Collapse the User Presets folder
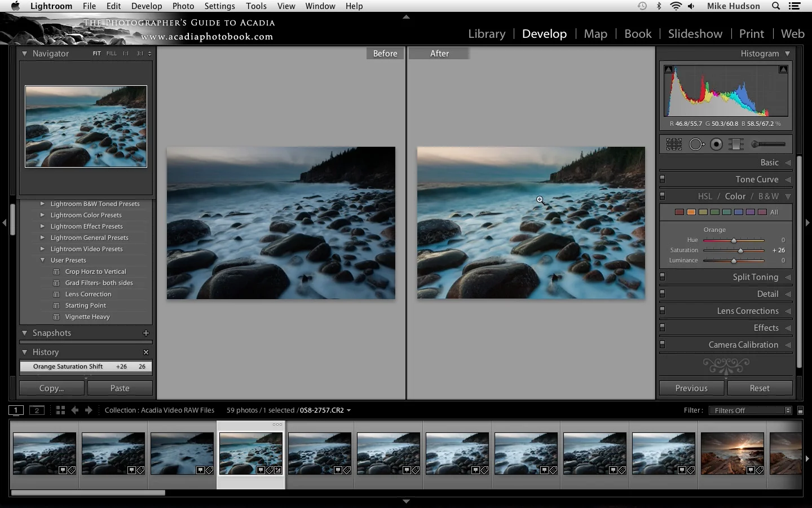The image size is (812, 508). (x=42, y=260)
